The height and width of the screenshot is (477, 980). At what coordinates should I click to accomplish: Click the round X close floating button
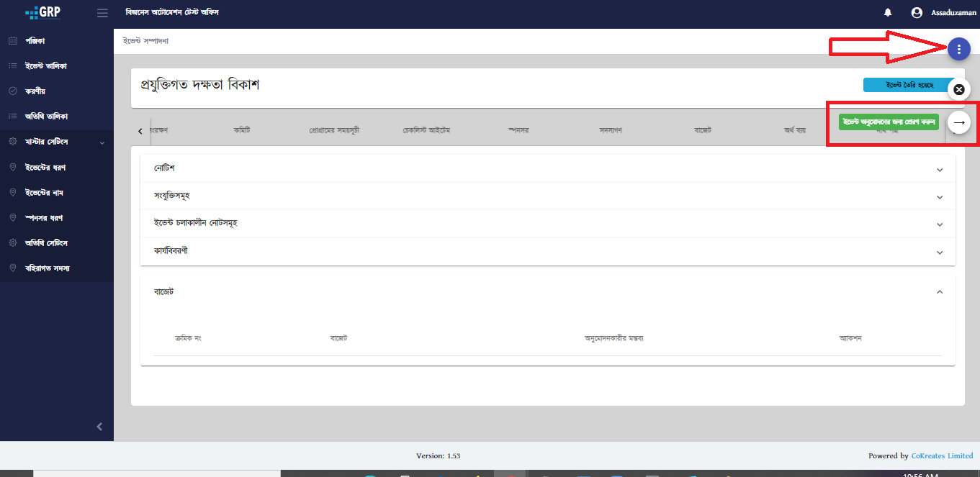(958, 90)
